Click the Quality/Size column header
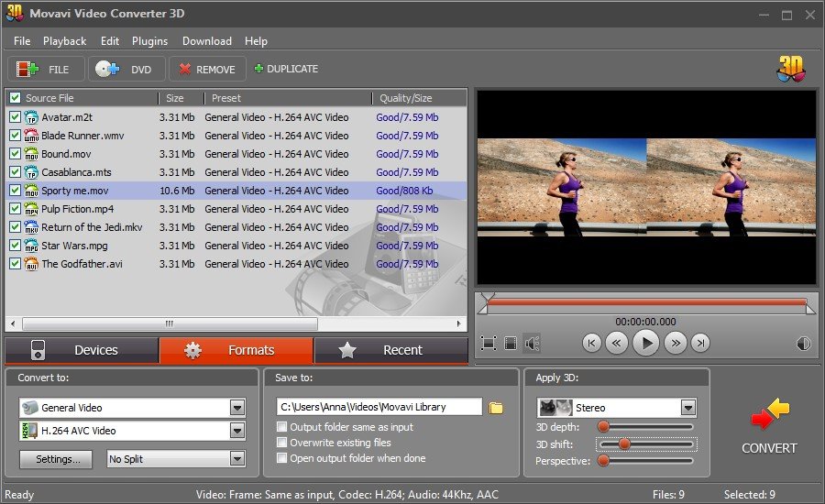Image resolution: width=825 pixels, height=504 pixels. 406,98
